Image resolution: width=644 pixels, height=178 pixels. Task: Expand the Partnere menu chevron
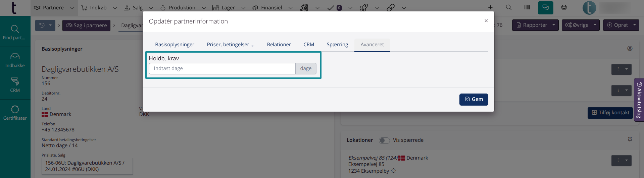click(72, 8)
